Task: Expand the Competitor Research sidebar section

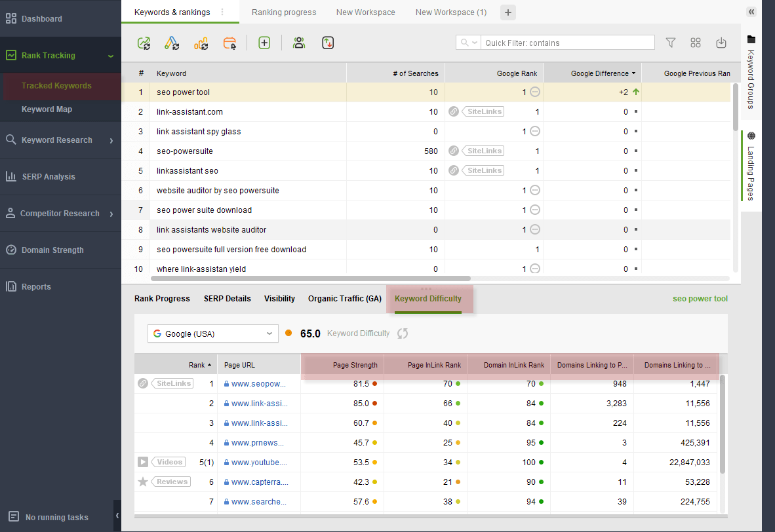Action: 111,214
